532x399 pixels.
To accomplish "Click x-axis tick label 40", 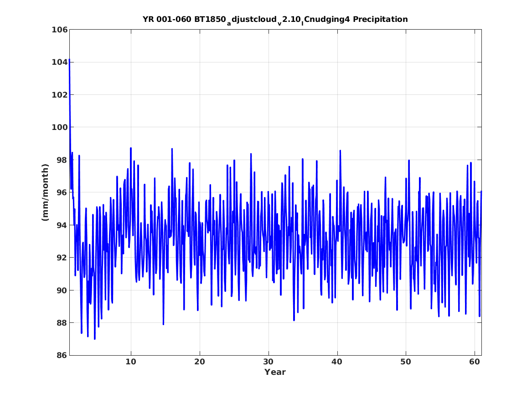I will pyautogui.click(x=337, y=362).
